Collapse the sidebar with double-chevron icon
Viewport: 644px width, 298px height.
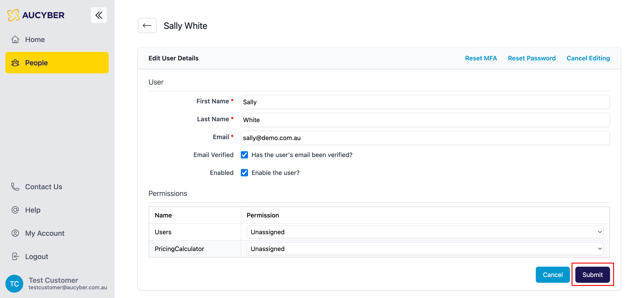point(99,15)
